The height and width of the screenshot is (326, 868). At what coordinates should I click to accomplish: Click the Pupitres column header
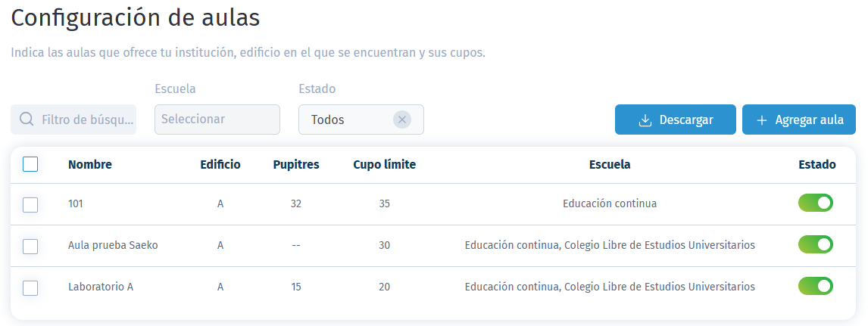[296, 165]
